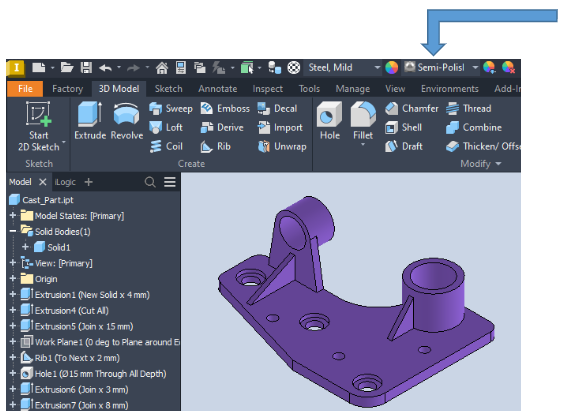
Task: Open the Fillet dropdown arrow
Action: click(x=363, y=144)
